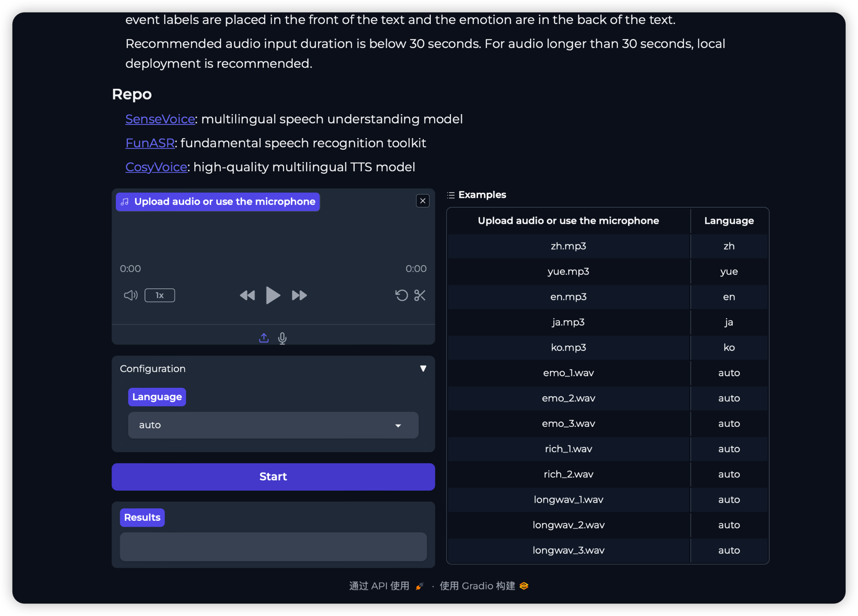
Task: Load the emo_2.wav example
Action: (x=568, y=398)
